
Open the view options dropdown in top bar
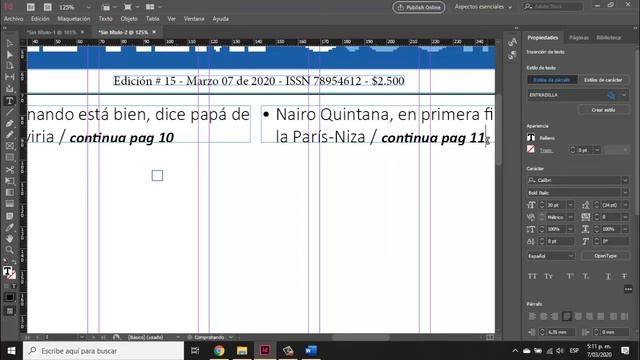tap(116, 7)
